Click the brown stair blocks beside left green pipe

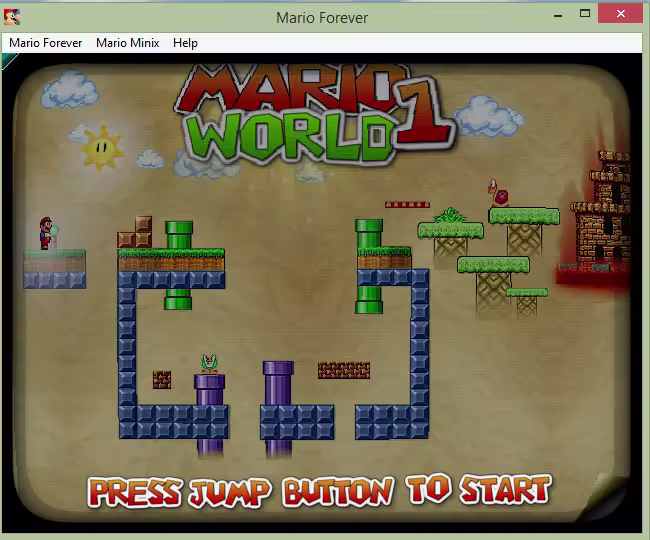[x=136, y=234]
